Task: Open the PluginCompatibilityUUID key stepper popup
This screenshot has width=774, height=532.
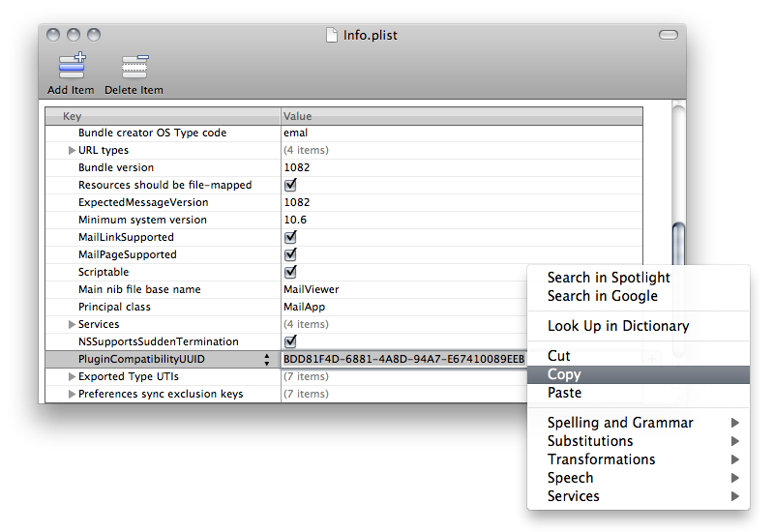Action: (x=267, y=359)
